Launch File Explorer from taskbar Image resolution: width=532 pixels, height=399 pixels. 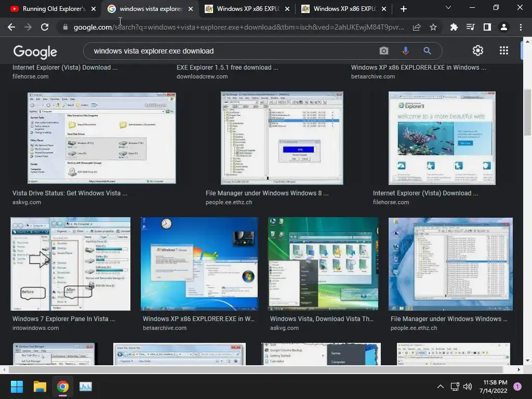tap(39, 387)
